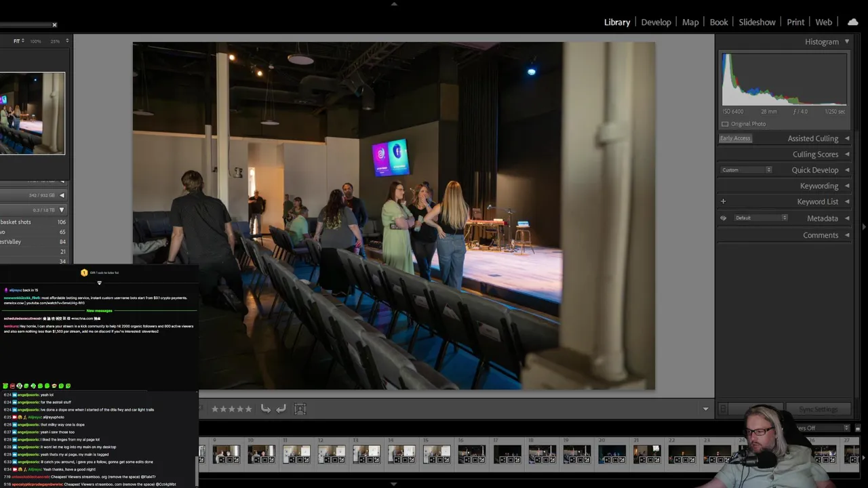Expand the Culling Scores panel
868x488 pixels.
pos(846,155)
